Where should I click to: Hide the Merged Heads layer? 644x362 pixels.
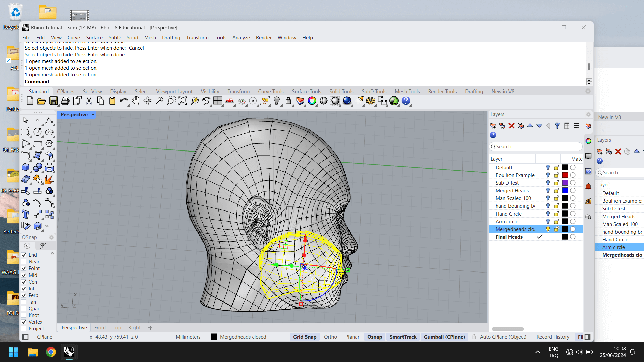(x=548, y=190)
